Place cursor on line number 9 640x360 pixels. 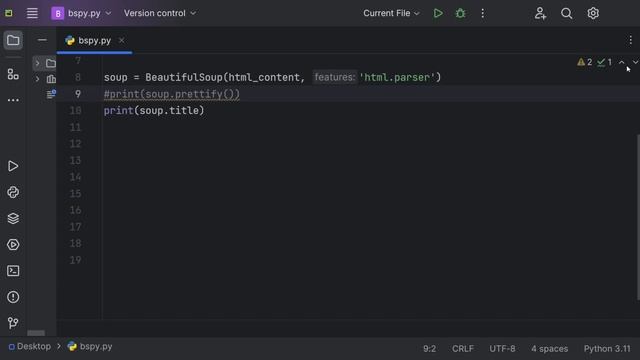(x=78, y=94)
